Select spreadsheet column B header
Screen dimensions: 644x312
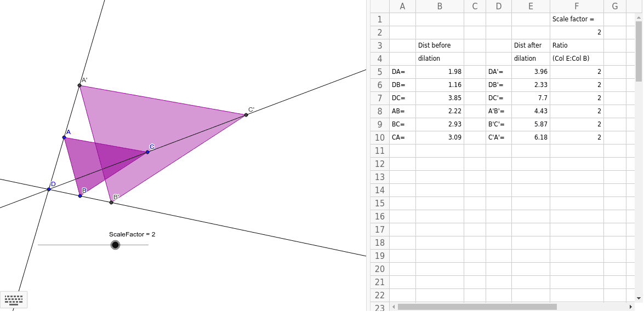coord(440,6)
